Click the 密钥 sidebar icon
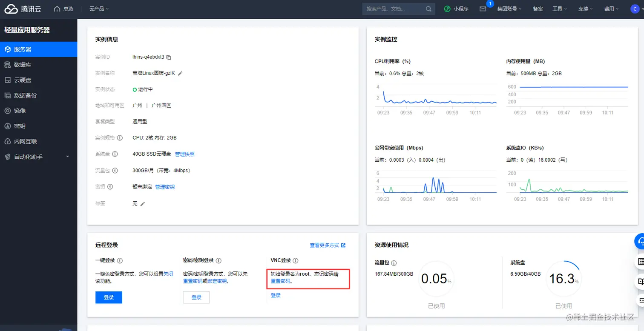Image resolution: width=644 pixels, height=331 pixels. click(x=7, y=126)
